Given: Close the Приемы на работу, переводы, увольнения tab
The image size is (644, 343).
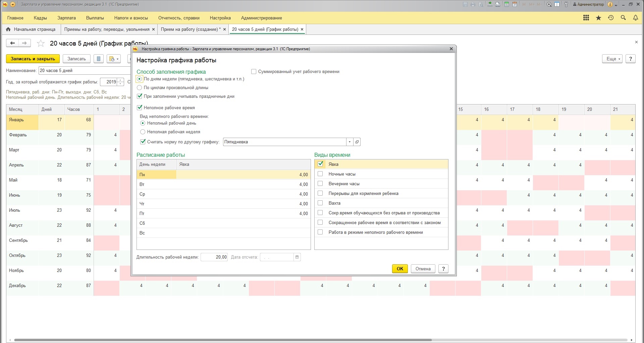Looking at the screenshot, I should 153,29.
